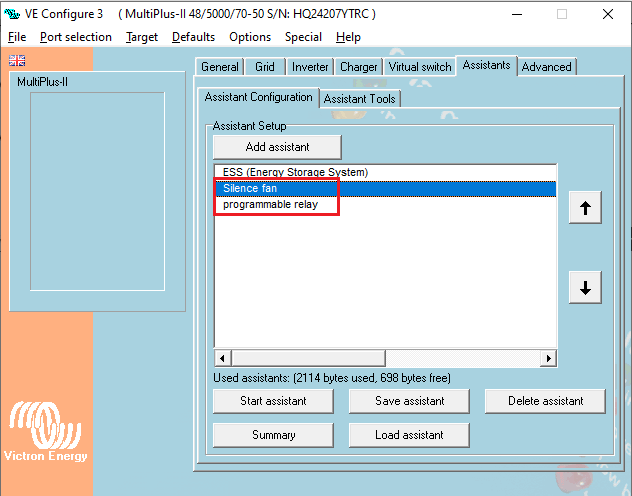Switch to the Virtual switch tab
Image resolution: width=632 pixels, height=496 pixels.
click(419, 67)
